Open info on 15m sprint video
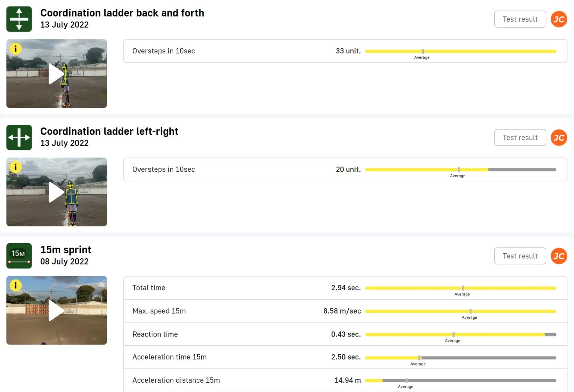Screen dimensions: 574x392 coord(15,285)
